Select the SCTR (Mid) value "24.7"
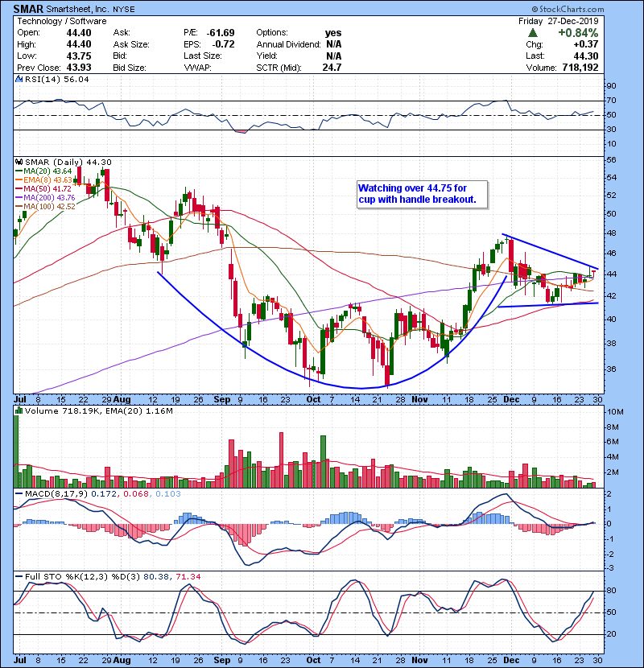Image resolution: width=644 pixels, height=668 pixels. [x=332, y=68]
